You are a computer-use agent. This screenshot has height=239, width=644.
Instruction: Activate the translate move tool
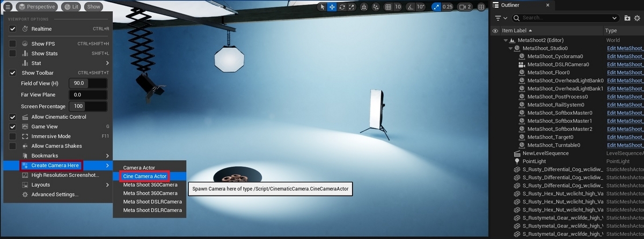tap(332, 7)
